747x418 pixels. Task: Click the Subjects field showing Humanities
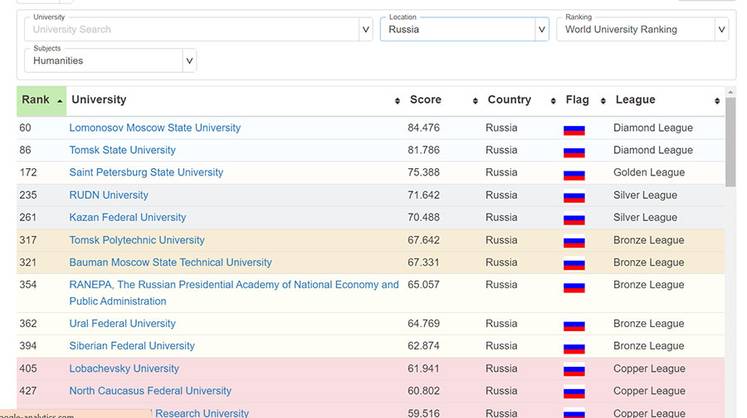tap(103, 61)
